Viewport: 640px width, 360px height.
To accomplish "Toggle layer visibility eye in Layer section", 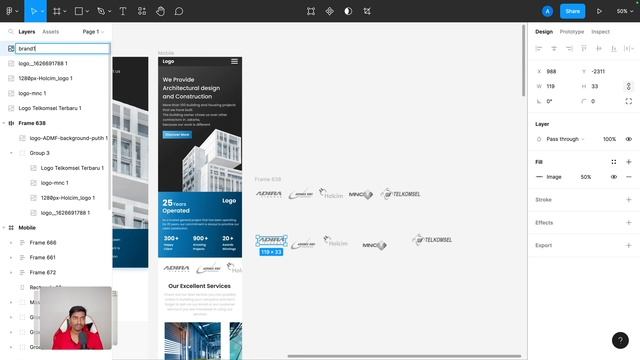I will (629, 139).
